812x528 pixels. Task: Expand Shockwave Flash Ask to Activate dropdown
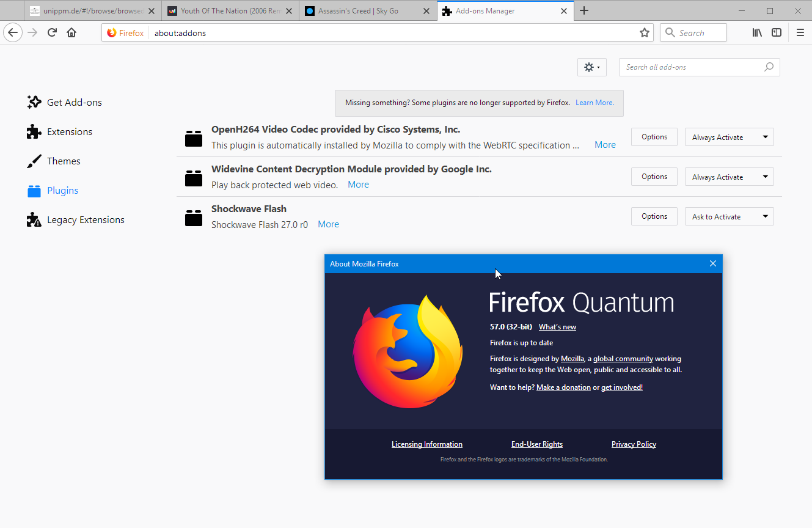click(729, 217)
